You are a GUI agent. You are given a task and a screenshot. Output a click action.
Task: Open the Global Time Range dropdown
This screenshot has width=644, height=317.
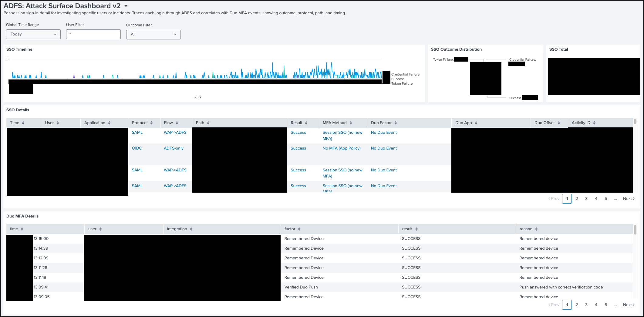[x=33, y=34]
